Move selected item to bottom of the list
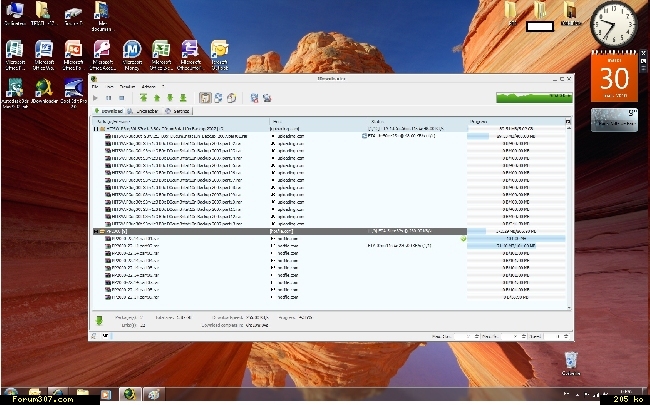This screenshot has height=405, width=650. coord(183,98)
